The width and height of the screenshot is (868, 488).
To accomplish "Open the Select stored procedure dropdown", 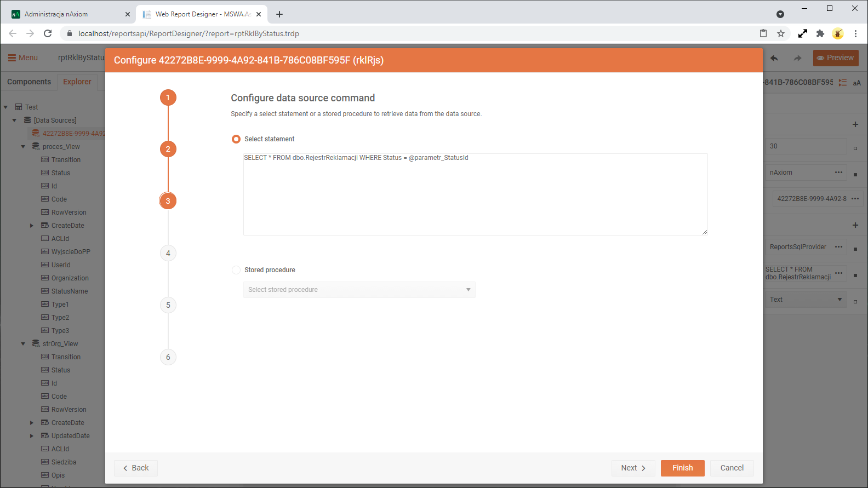I will tap(359, 290).
